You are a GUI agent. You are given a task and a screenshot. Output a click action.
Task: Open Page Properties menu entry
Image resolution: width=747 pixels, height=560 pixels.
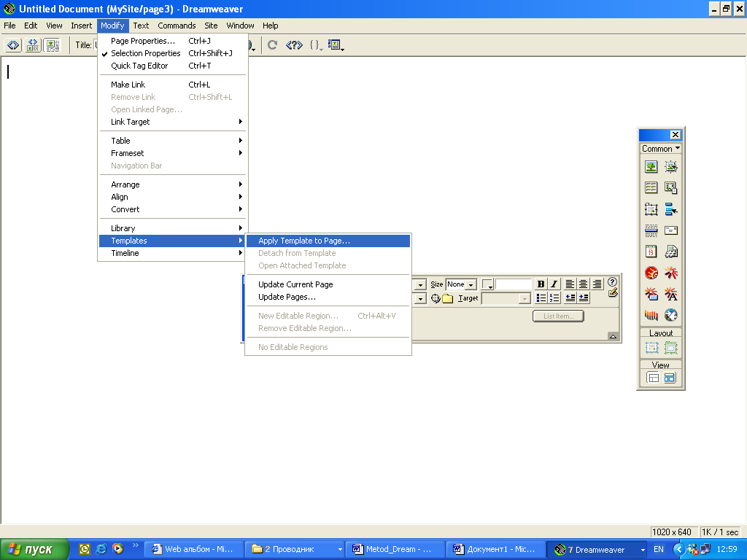click(172, 41)
